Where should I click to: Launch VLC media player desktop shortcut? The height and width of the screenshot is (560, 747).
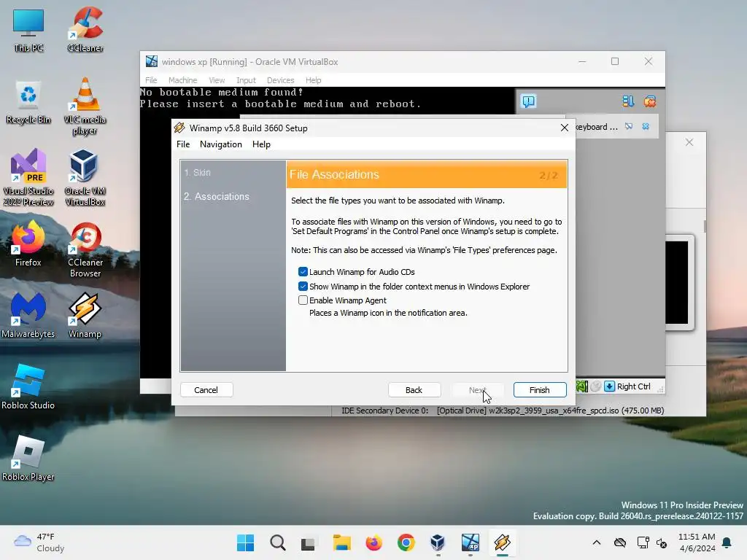(85, 106)
